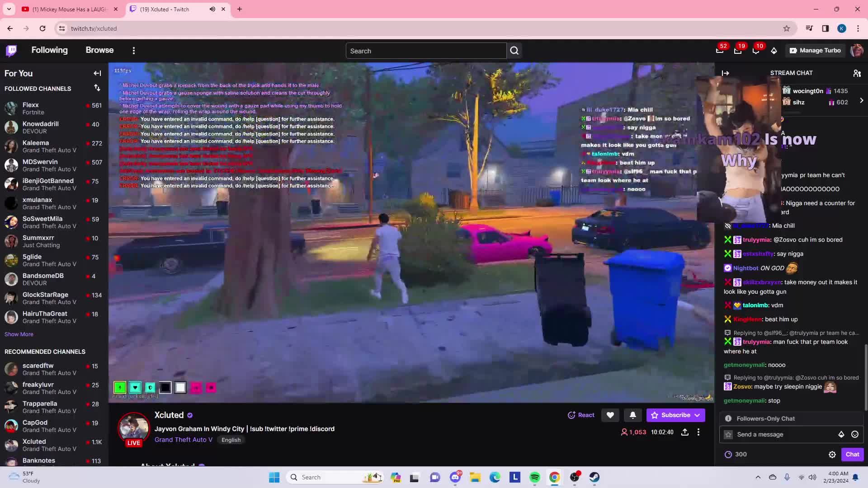868x488 pixels.
Task: Open whispers with badge 10
Action: click(756, 51)
